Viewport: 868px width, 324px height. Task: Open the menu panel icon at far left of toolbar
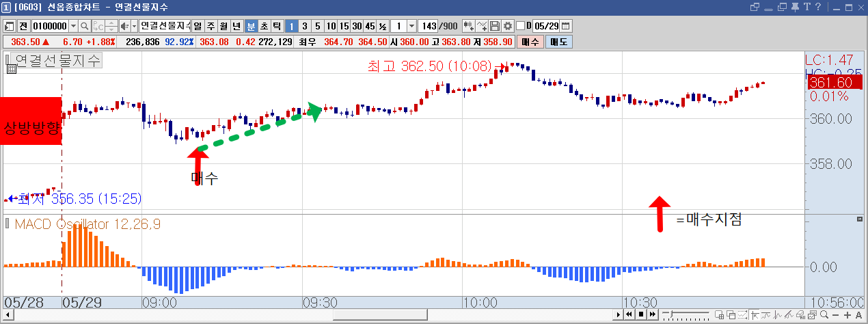(x=8, y=26)
